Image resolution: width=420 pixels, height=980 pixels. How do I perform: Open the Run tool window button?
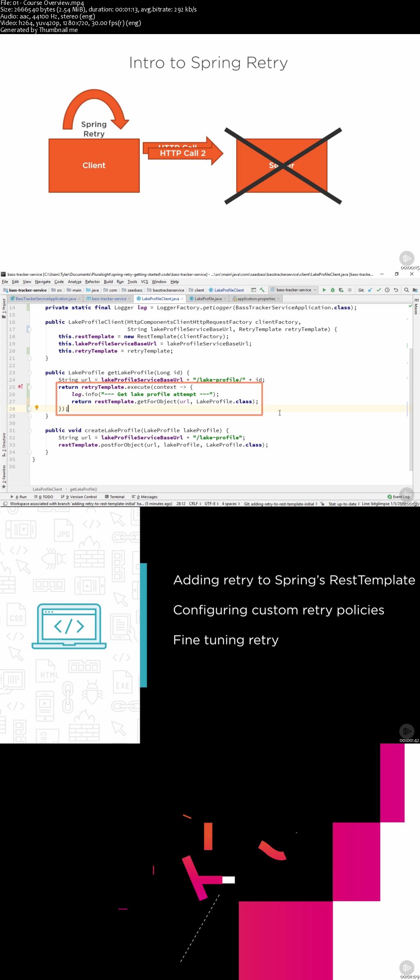pos(18,497)
